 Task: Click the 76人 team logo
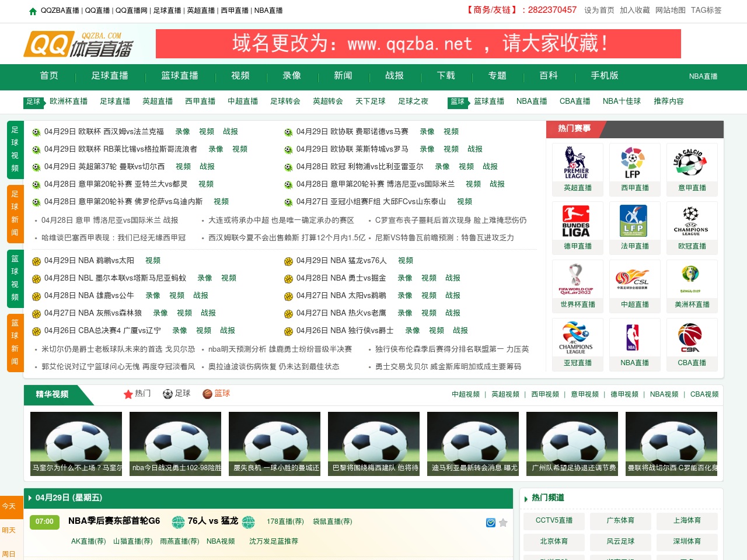(x=179, y=521)
